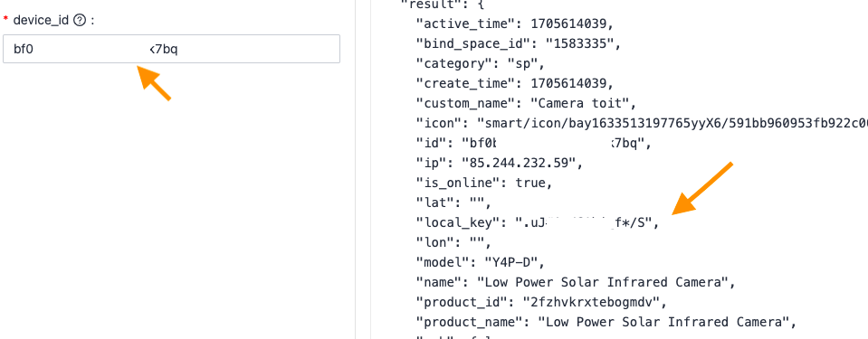Click the device_id field label
Viewport: 868px width, 339px height.
(41, 21)
